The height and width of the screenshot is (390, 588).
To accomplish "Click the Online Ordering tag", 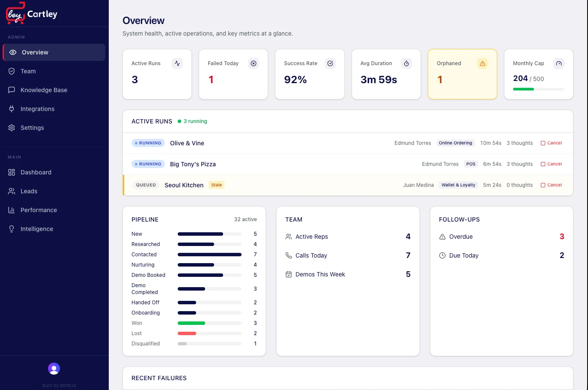I will [455, 143].
